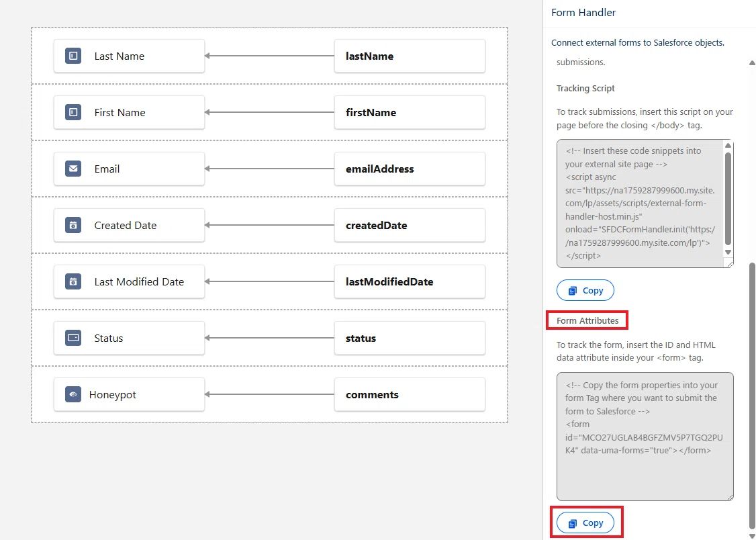Click the Form Handler panel scrollbar thumb
The height and width of the screenshot is (540, 756).
coord(752,397)
